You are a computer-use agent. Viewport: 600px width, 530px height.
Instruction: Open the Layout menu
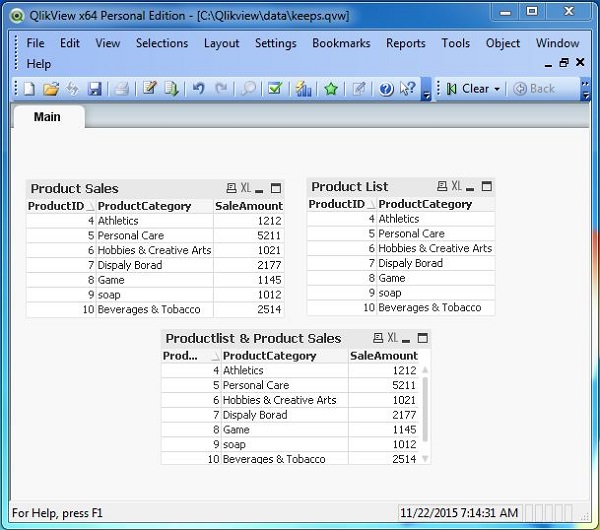tap(222, 43)
